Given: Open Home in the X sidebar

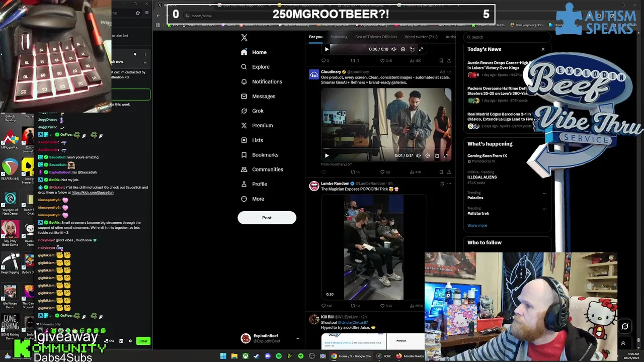Looking at the screenshot, I should click(x=254, y=52).
